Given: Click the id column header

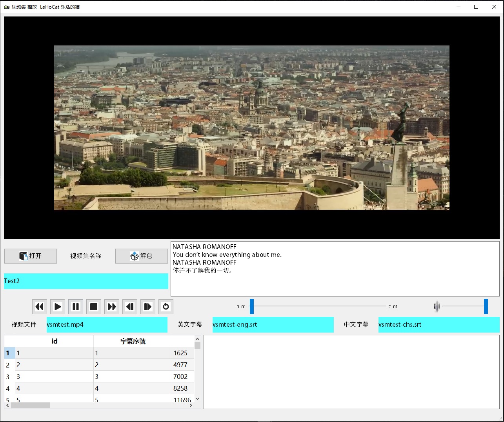Looking at the screenshot, I should [x=54, y=341].
